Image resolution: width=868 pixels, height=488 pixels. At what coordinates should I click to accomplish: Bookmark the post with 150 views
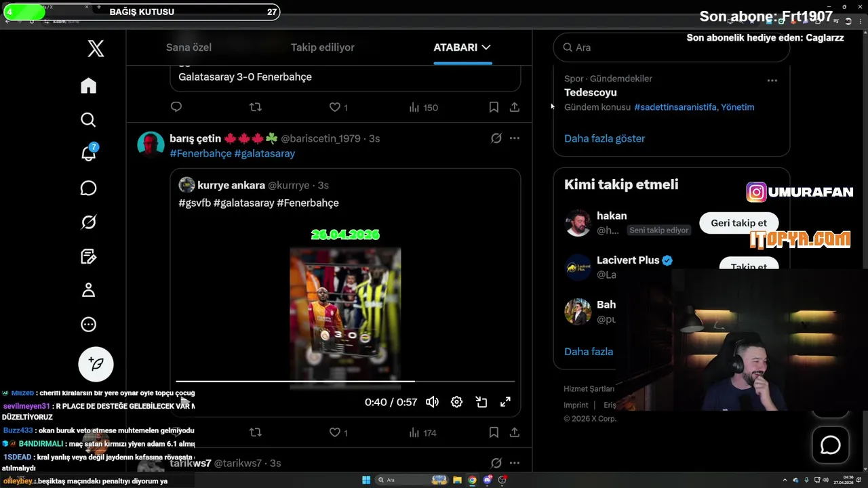(494, 107)
